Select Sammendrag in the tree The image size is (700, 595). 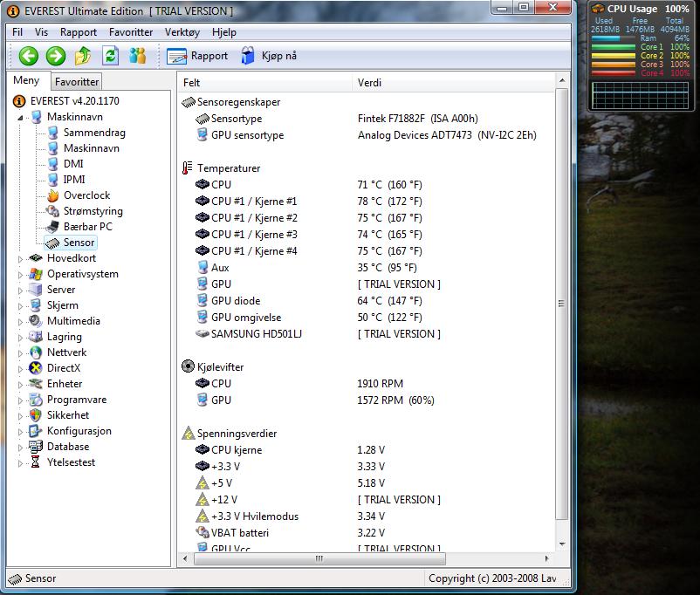pos(94,133)
